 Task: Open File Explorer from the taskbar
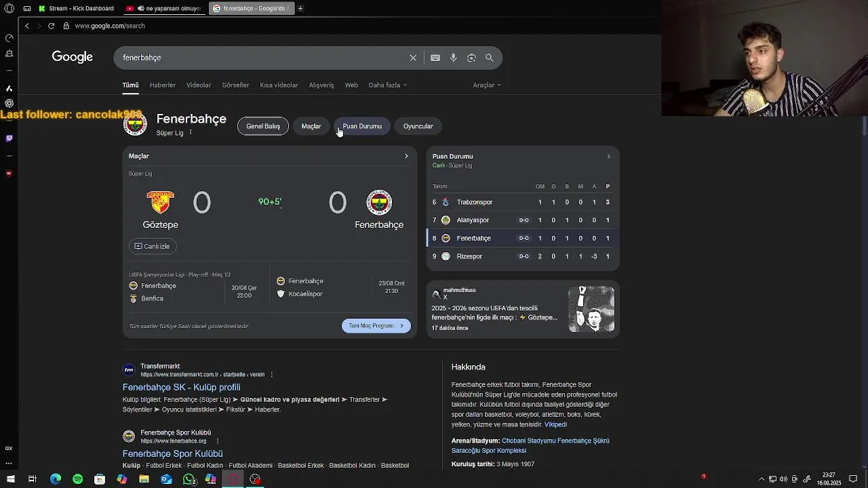pyautogui.click(x=144, y=479)
